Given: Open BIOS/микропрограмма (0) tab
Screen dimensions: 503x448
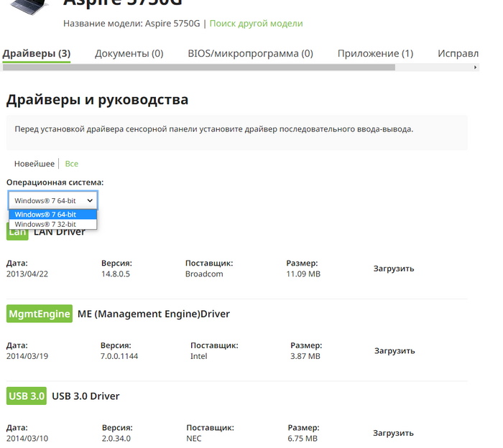Looking at the screenshot, I should [250, 54].
